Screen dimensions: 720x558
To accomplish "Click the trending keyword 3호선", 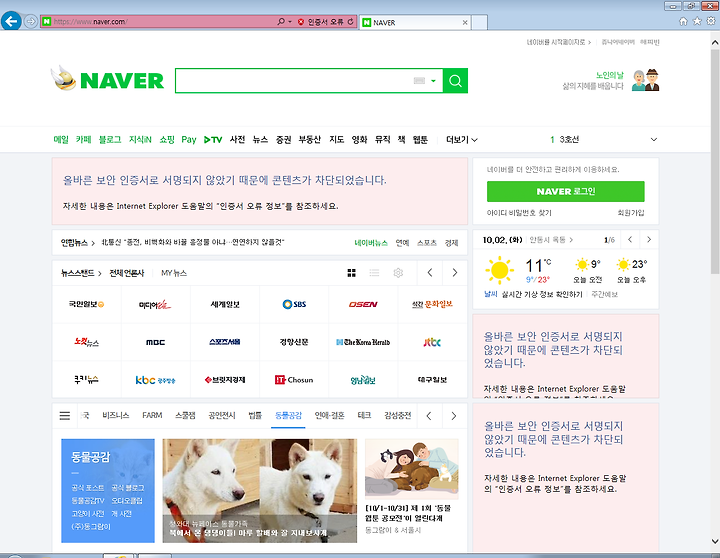I will point(569,139).
